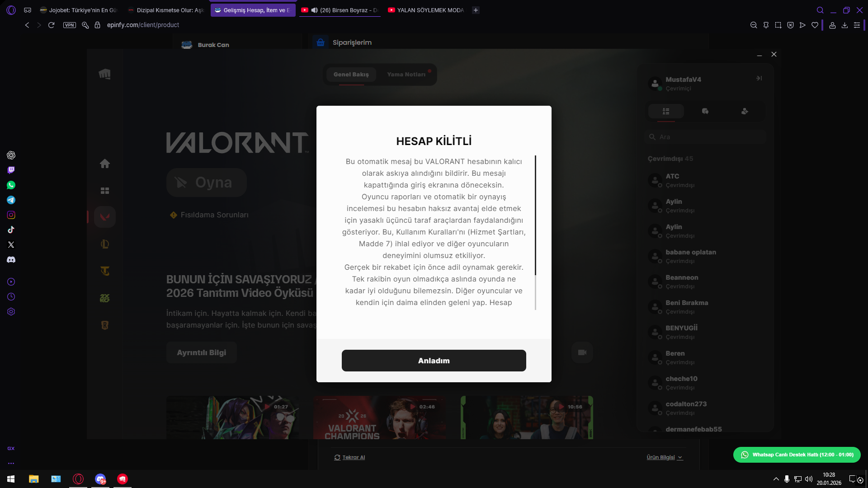Select friend ATC in the list
The width and height of the screenshot is (868, 488).
click(x=705, y=180)
